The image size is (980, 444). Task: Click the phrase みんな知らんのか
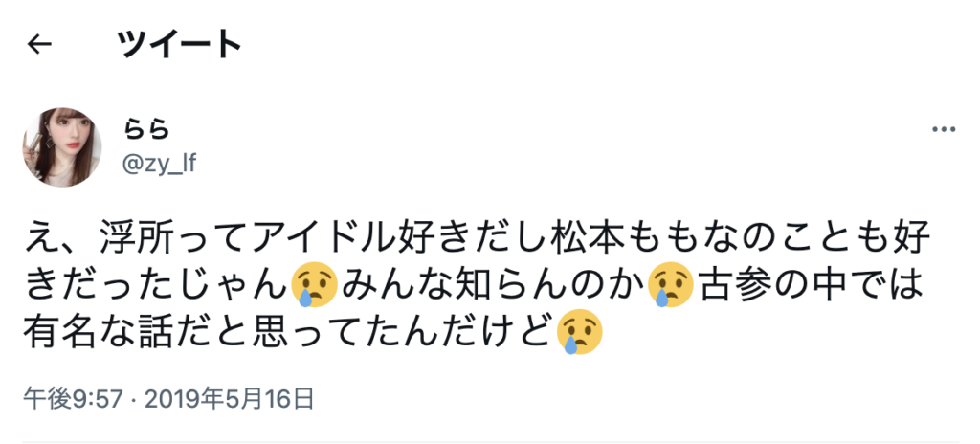click(493, 284)
